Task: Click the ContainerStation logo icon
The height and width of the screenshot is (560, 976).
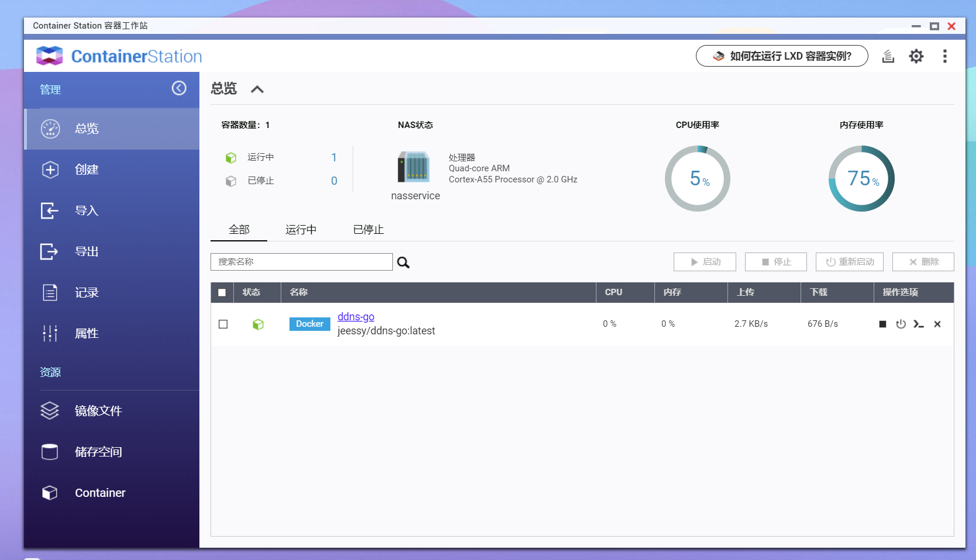Action: point(50,56)
